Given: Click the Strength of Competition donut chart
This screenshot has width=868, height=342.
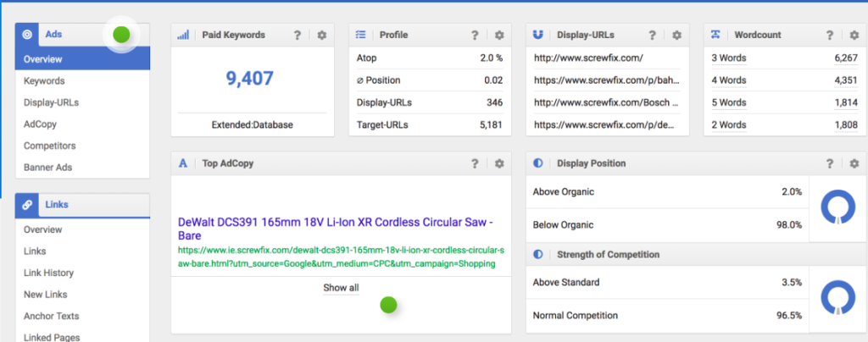Looking at the screenshot, I should 837,297.
